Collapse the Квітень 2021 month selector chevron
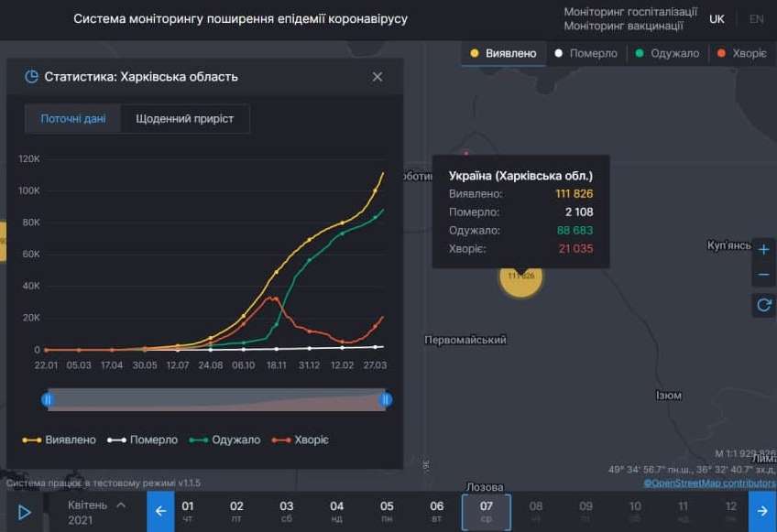This screenshot has height=532, width=777. click(121, 503)
